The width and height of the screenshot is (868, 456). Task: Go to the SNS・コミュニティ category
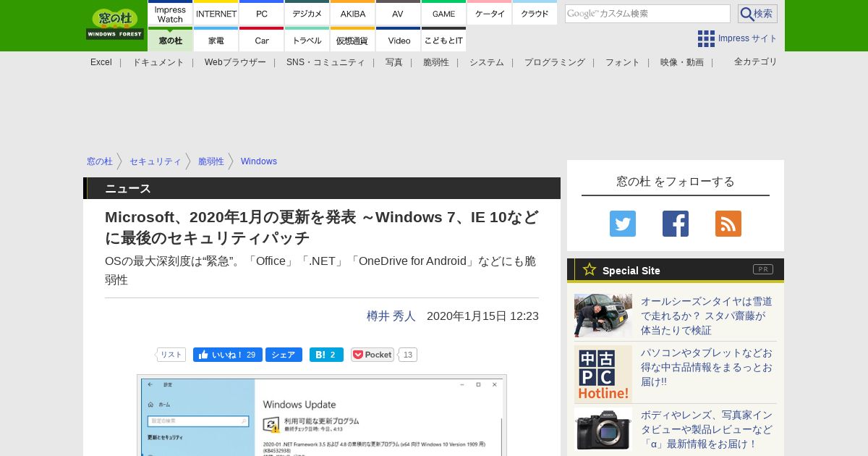[325, 62]
